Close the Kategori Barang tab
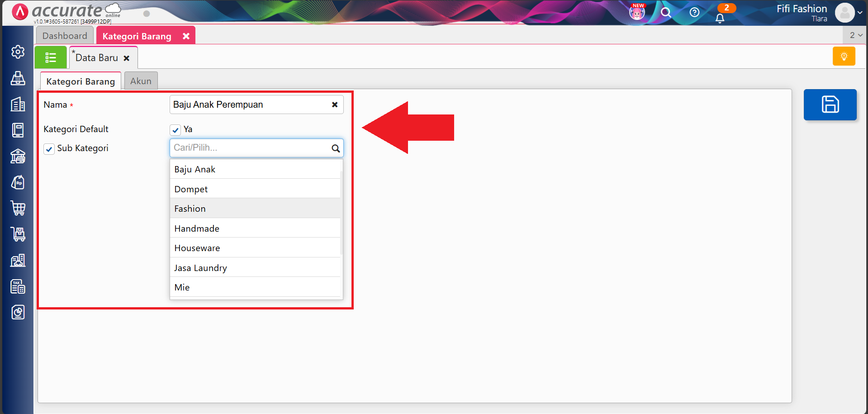Screen dimensions: 868x414 coord(186,36)
